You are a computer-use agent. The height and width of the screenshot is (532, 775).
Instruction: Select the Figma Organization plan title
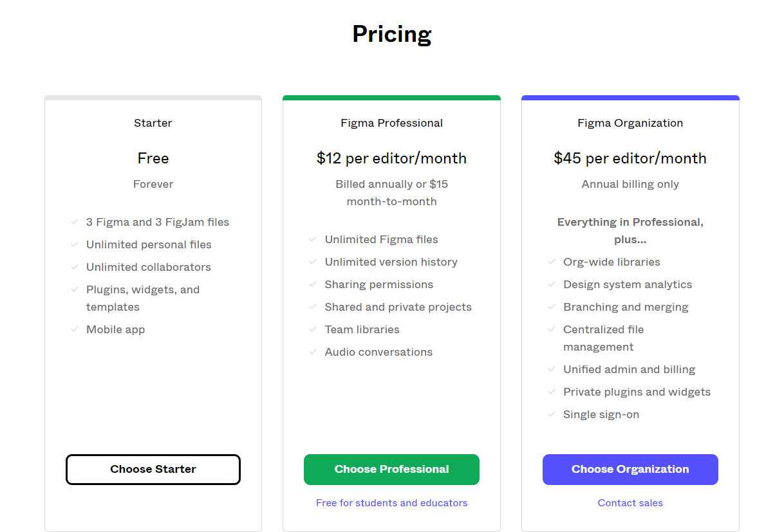(x=630, y=123)
